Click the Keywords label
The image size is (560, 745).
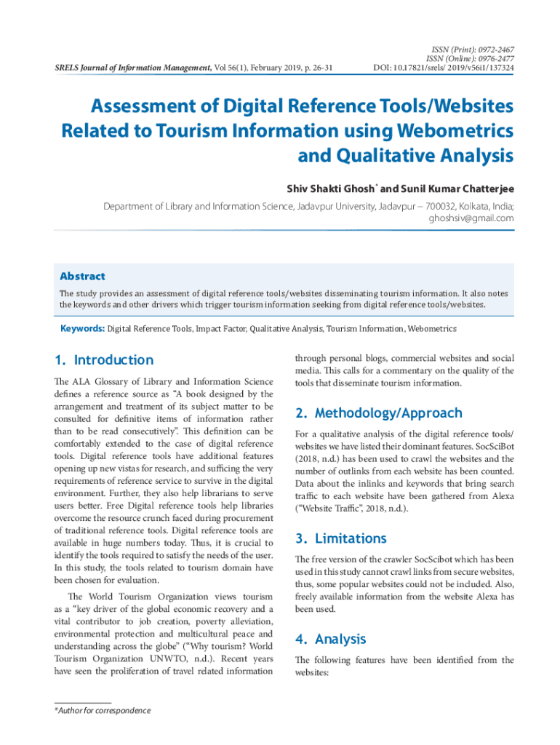point(82,329)
